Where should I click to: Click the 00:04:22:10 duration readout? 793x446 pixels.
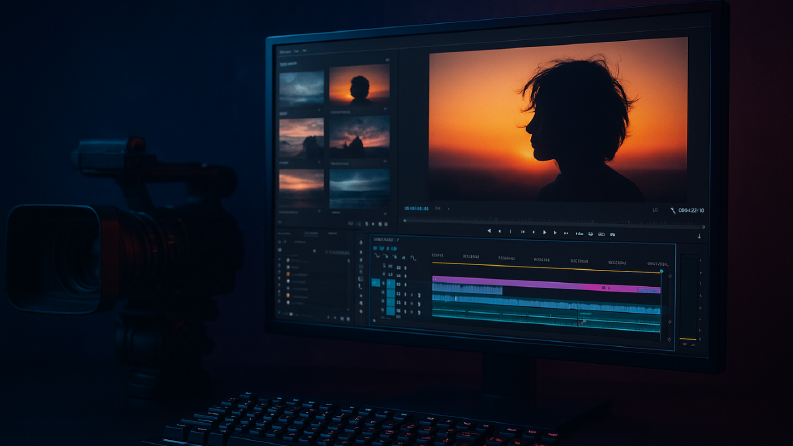(691, 210)
